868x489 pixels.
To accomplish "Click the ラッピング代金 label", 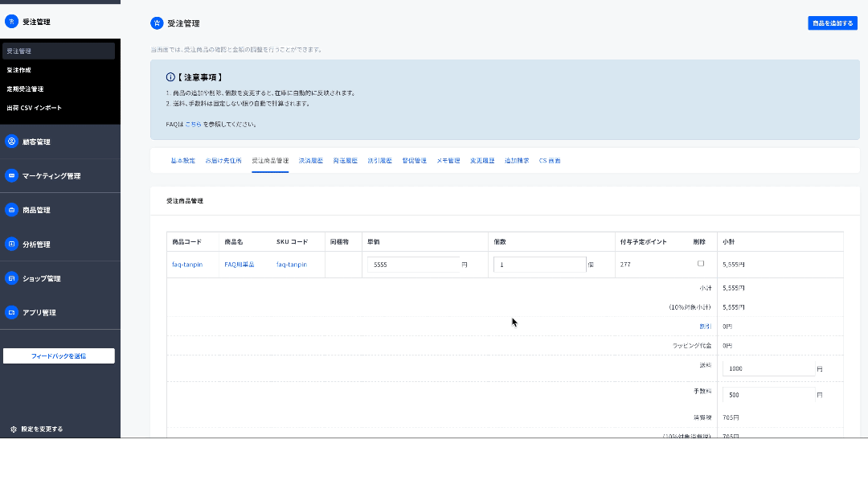I will pyautogui.click(x=692, y=346).
